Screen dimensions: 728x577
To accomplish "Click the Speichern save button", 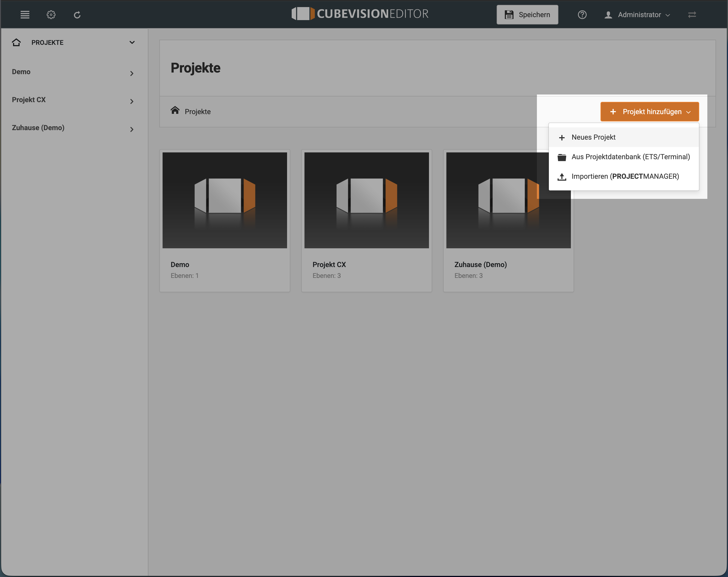I will click(x=527, y=14).
